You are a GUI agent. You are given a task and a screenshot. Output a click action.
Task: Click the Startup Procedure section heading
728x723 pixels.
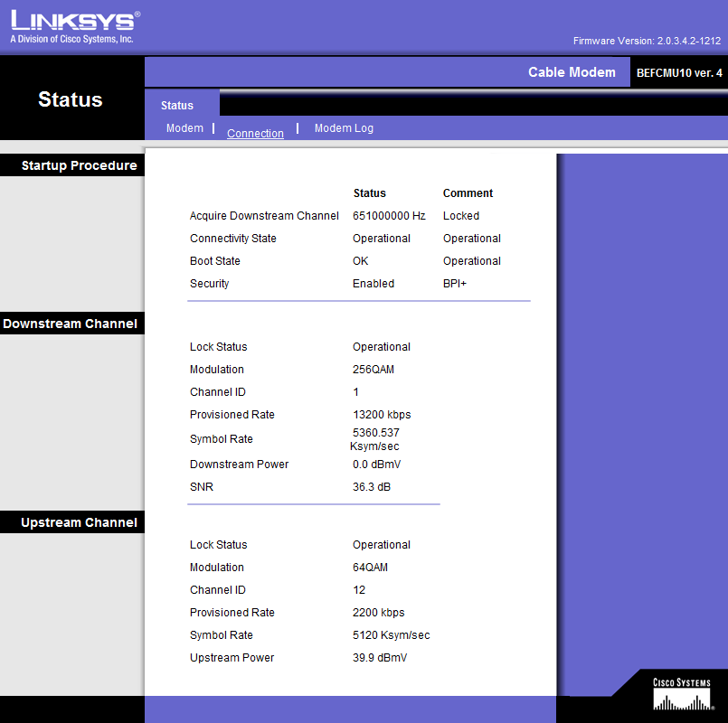click(x=79, y=165)
